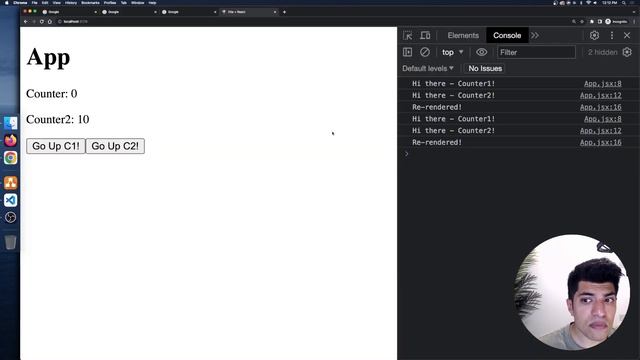
Task: Click the App heading
Action: [x=48, y=58]
